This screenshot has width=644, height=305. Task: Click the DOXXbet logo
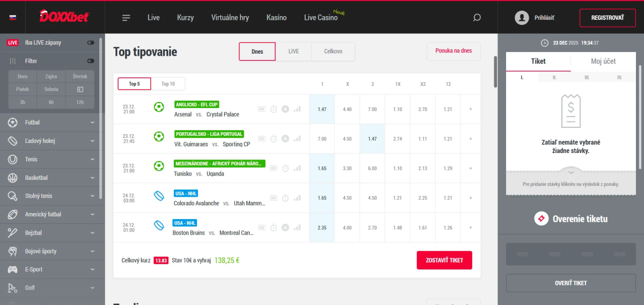point(64,16)
